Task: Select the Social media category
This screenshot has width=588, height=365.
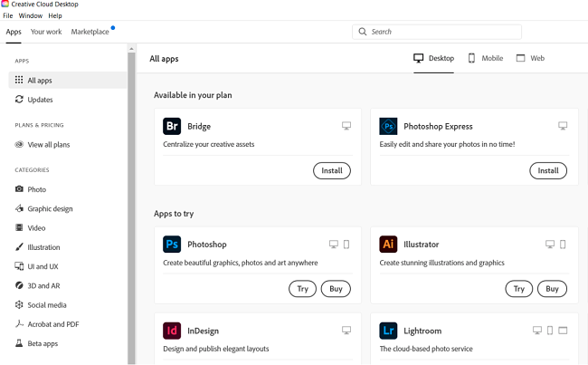Action: (x=47, y=305)
